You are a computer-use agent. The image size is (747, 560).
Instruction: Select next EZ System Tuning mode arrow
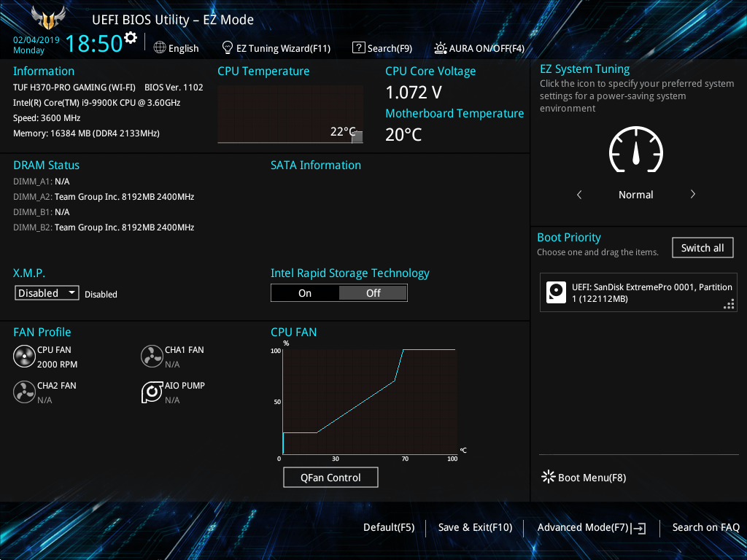tap(693, 194)
